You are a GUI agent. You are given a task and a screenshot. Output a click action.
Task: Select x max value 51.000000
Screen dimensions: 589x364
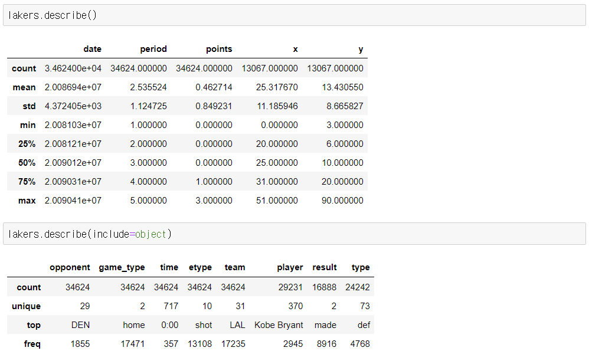[x=277, y=200]
